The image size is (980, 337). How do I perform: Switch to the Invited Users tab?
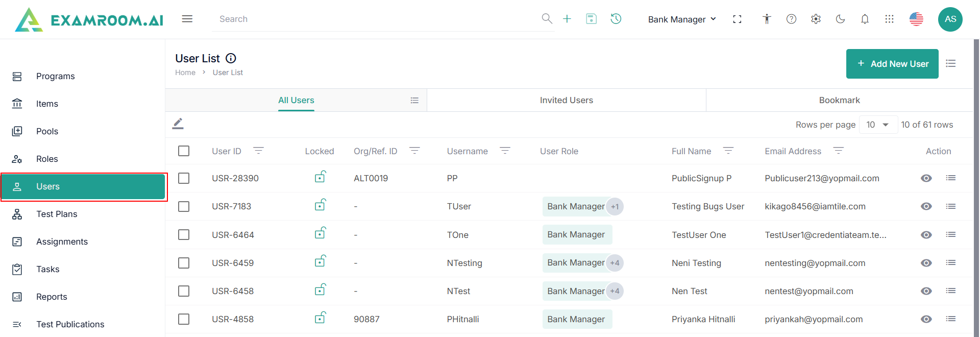point(566,100)
